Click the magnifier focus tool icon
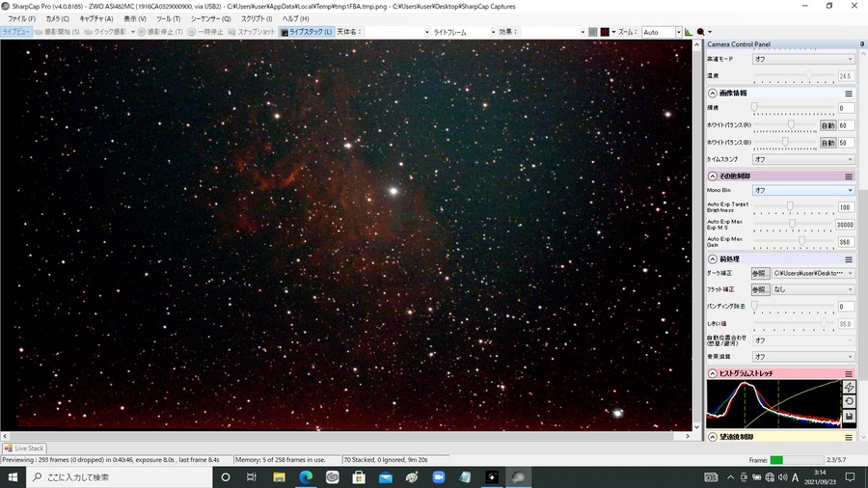868x488 pixels. (x=701, y=32)
